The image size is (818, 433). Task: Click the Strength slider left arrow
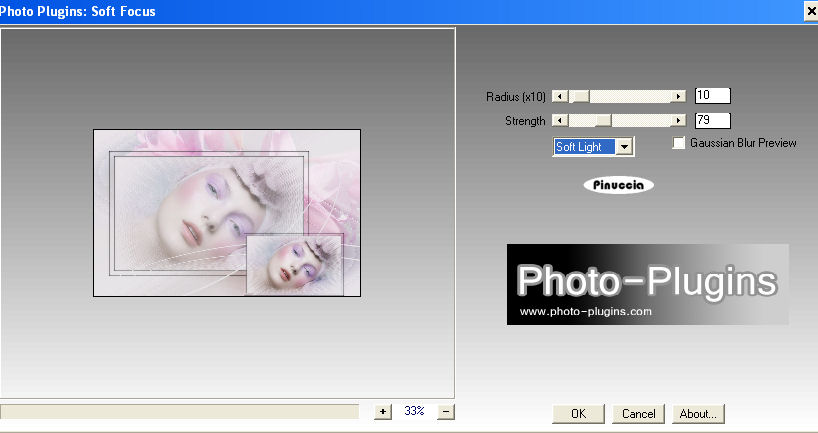(560, 121)
